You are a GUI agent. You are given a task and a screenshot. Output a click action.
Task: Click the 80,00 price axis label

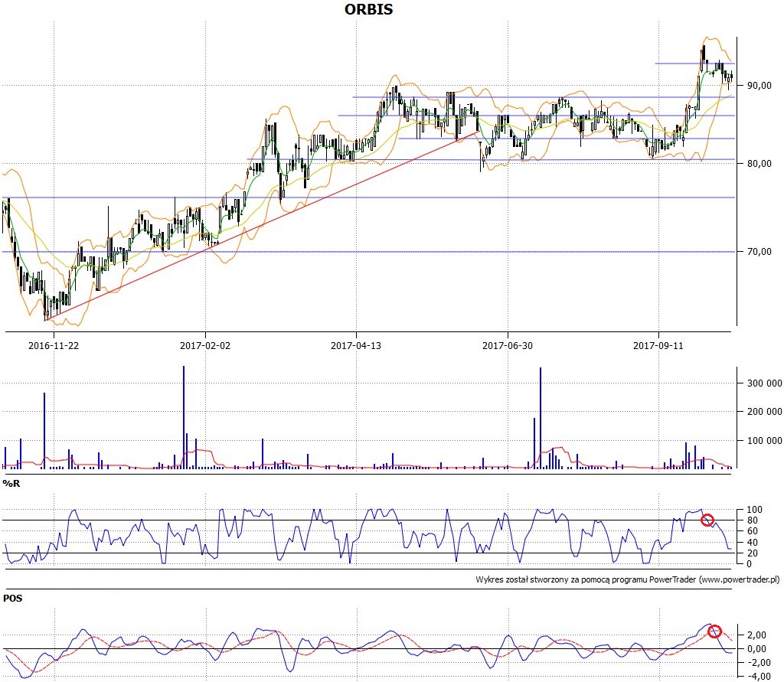click(x=759, y=164)
